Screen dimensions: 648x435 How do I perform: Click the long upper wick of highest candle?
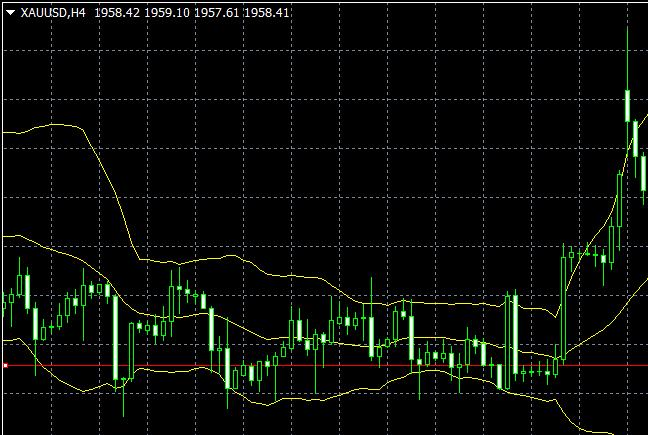click(627, 55)
